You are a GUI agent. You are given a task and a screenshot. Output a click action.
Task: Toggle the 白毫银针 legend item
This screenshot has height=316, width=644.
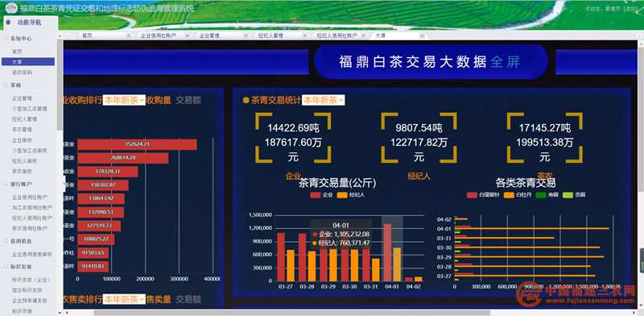(483, 194)
